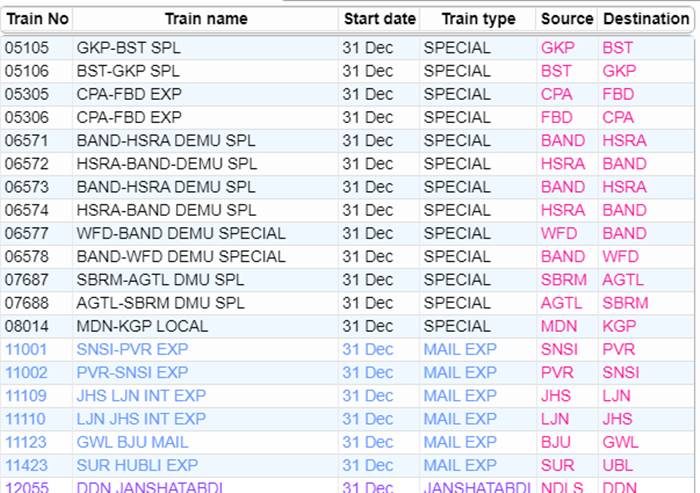700x493 pixels.
Task: Click the Destination column header
Action: tap(646, 19)
